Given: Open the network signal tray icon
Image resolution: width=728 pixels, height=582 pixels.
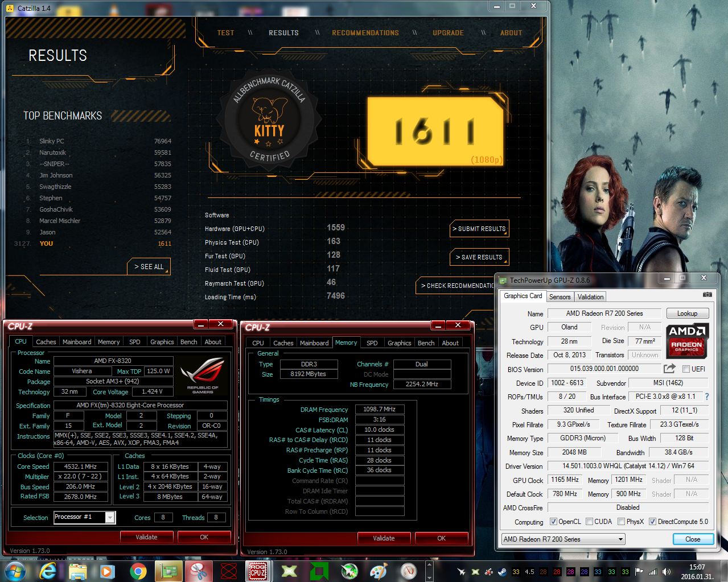Looking at the screenshot, I should [x=653, y=572].
